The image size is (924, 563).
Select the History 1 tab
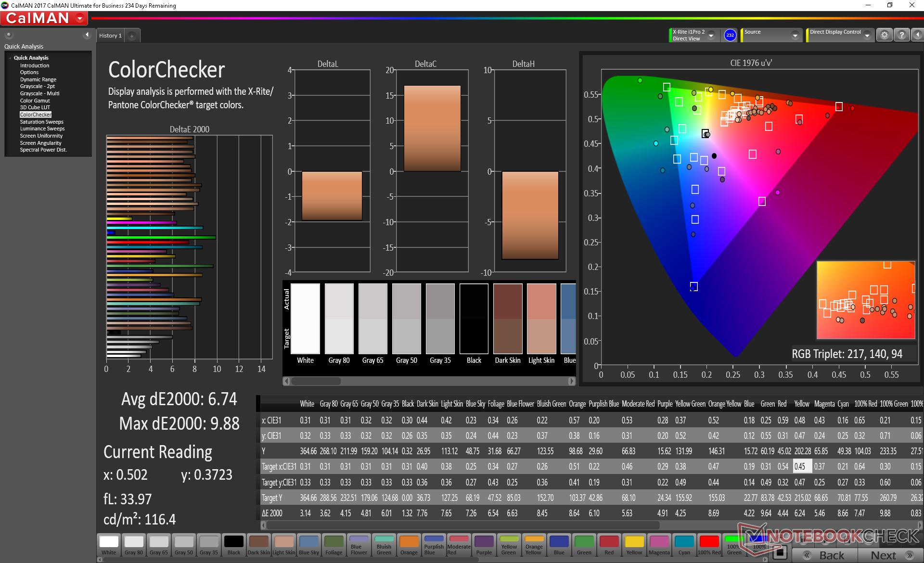point(110,36)
